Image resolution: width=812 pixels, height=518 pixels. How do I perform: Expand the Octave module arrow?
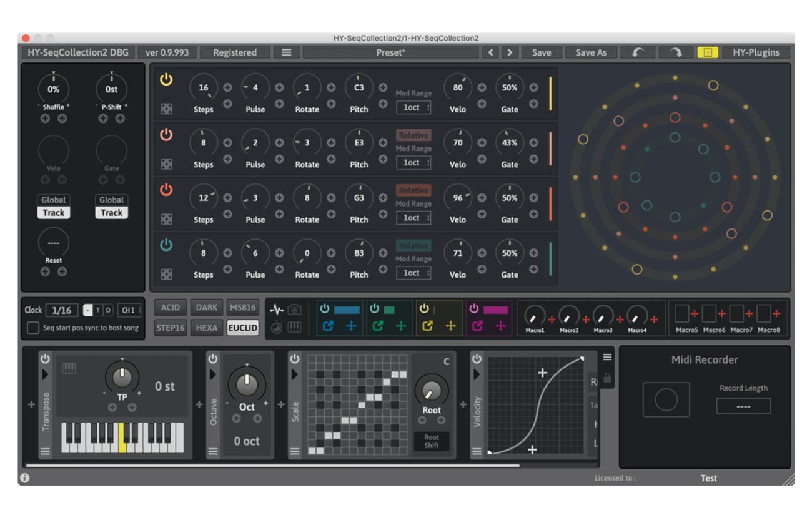point(213,374)
